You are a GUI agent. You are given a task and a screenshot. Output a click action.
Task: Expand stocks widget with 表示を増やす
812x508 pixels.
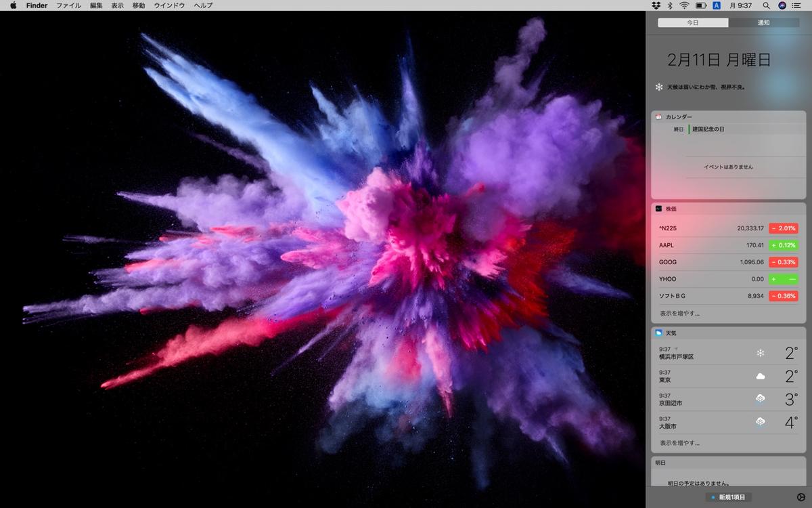679,314
